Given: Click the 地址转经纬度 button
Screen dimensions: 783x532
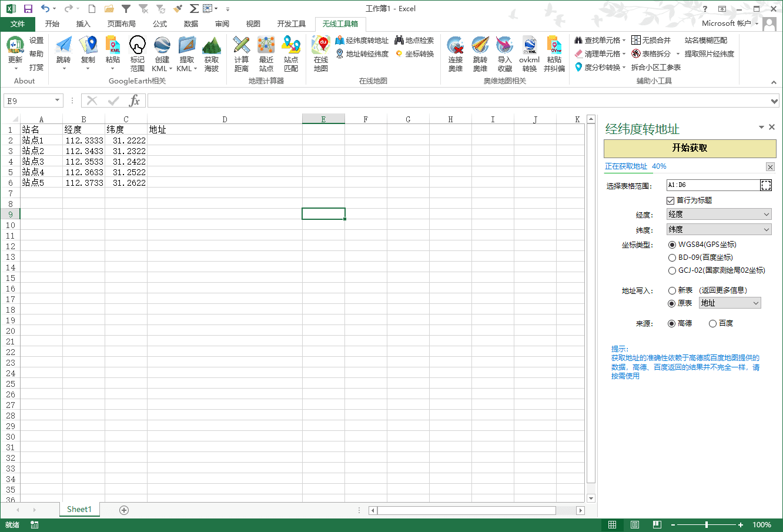Looking at the screenshot, I should click(x=362, y=54).
